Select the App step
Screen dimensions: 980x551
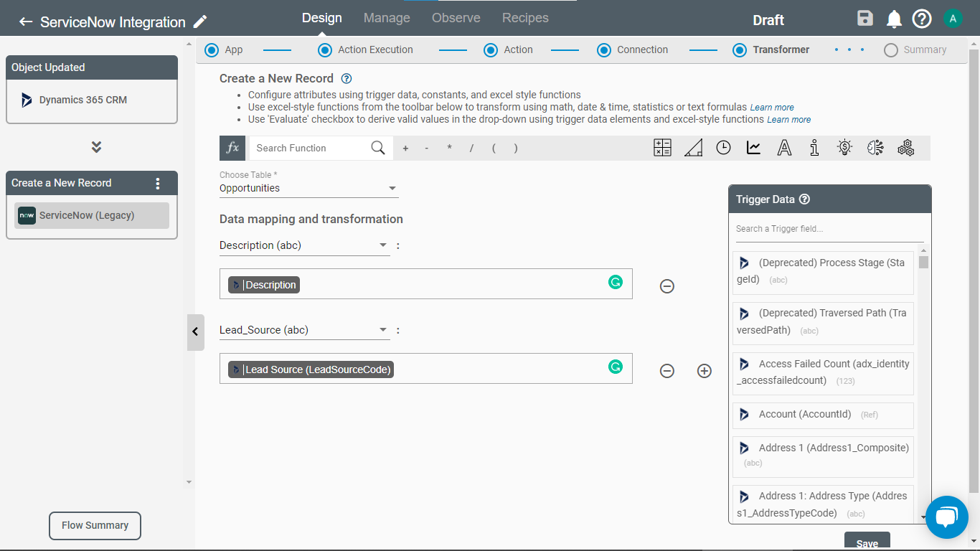point(224,50)
